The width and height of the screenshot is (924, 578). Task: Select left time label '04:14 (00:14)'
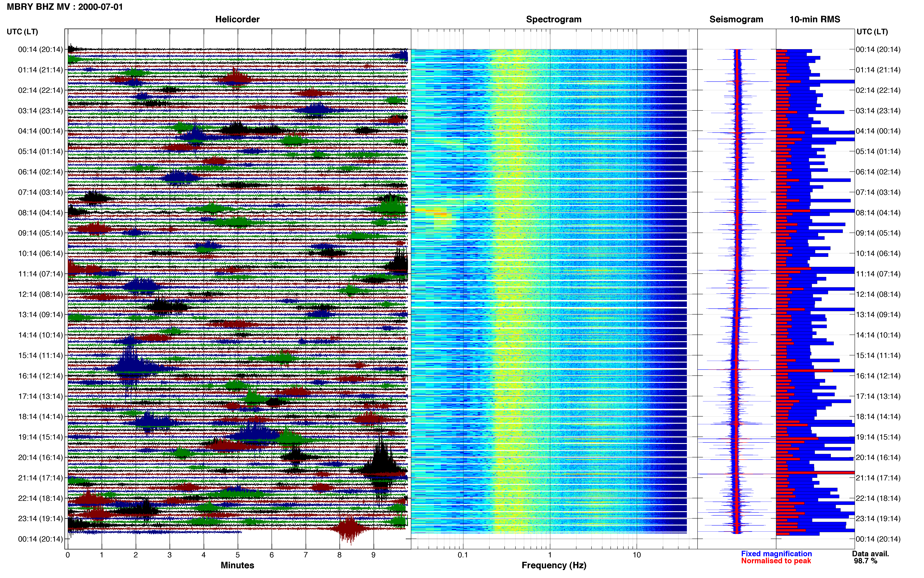click(x=40, y=131)
